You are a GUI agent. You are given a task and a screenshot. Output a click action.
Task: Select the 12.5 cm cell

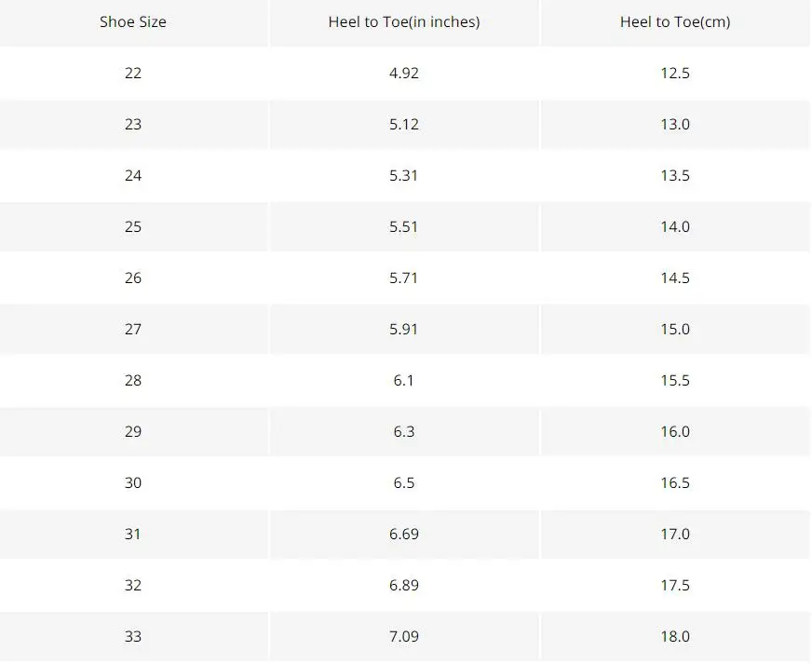coord(675,73)
